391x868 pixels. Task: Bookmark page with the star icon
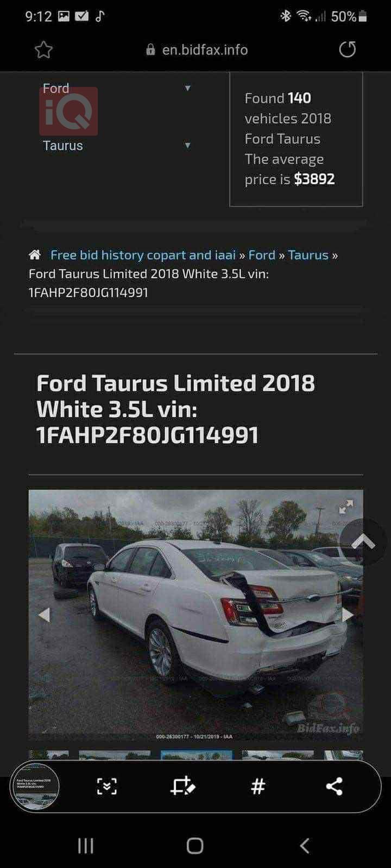click(x=43, y=50)
